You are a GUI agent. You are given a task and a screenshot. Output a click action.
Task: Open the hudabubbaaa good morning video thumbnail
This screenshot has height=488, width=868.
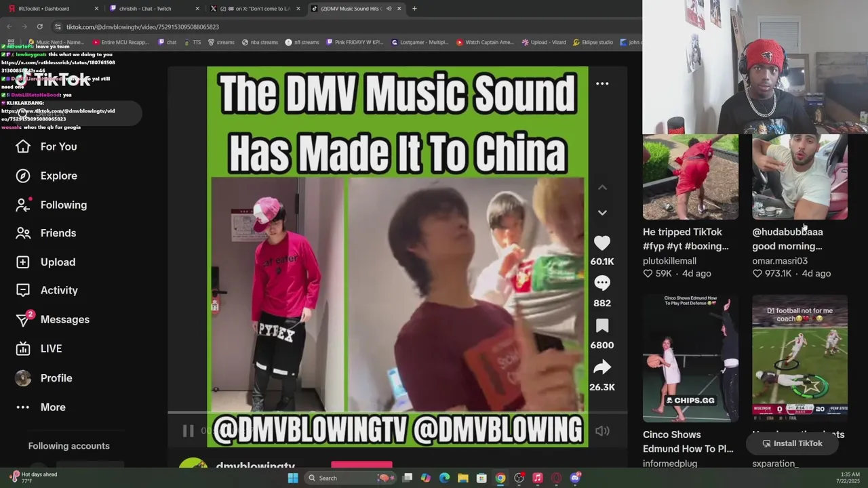pyautogui.click(x=800, y=176)
